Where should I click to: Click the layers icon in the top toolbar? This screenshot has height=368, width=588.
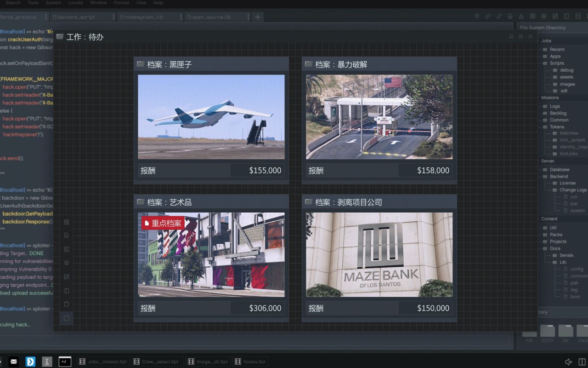[x=544, y=17]
